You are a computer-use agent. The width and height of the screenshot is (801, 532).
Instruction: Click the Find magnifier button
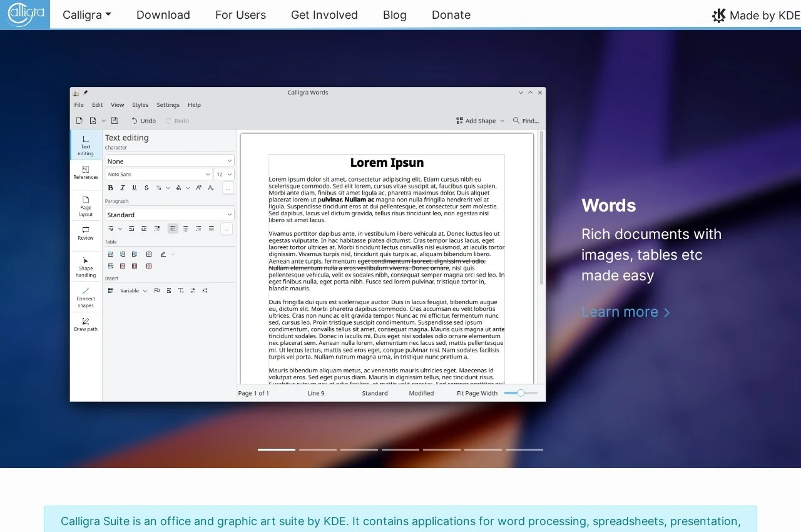point(526,121)
